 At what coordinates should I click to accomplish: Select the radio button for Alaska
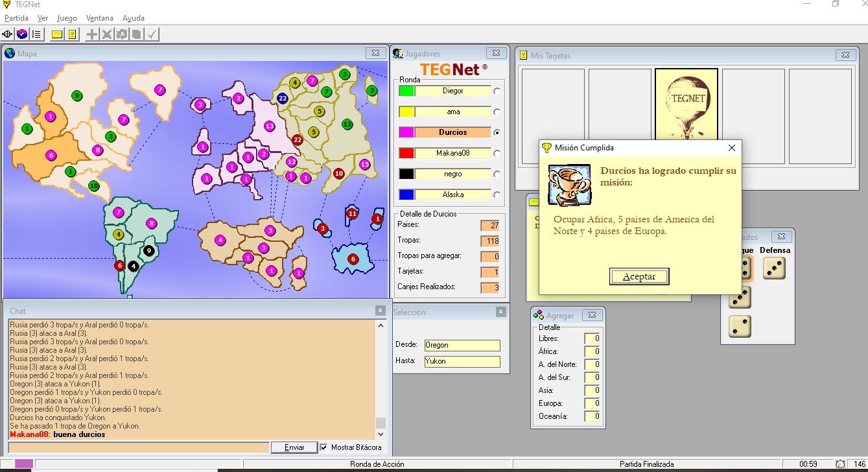tap(497, 195)
